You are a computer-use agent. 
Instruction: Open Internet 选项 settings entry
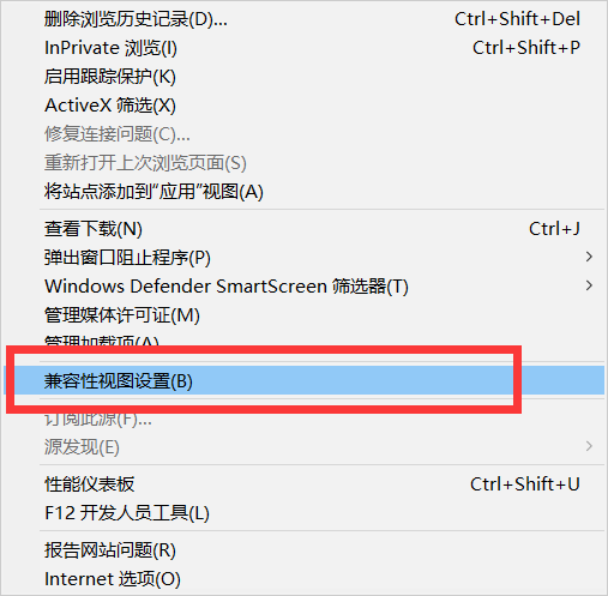click(112, 578)
